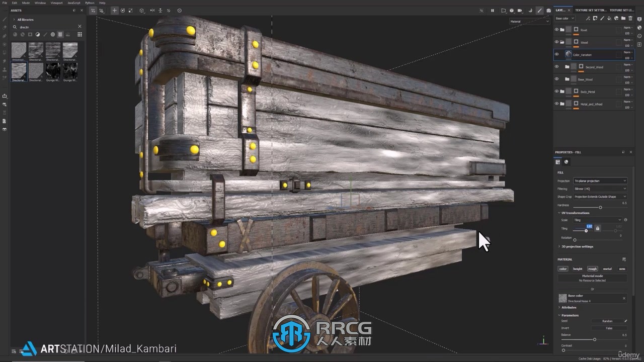644x362 pixels.
Task: Hide the Body_Metal layer
Action: coord(556,91)
